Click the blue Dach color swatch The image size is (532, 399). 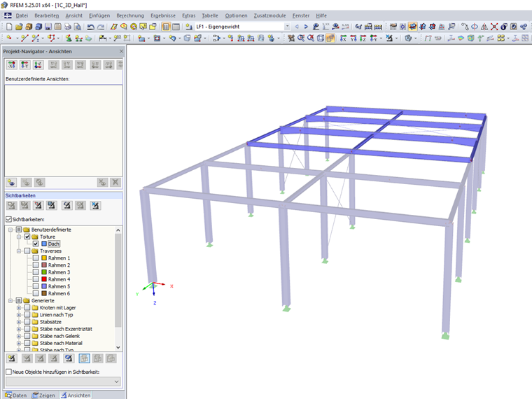click(x=44, y=244)
